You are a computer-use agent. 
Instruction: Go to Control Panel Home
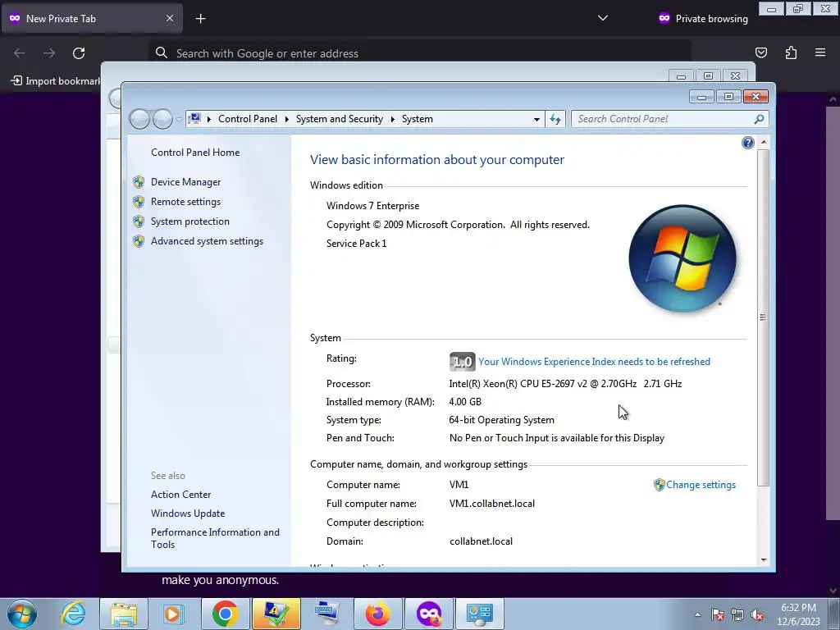tap(195, 153)
